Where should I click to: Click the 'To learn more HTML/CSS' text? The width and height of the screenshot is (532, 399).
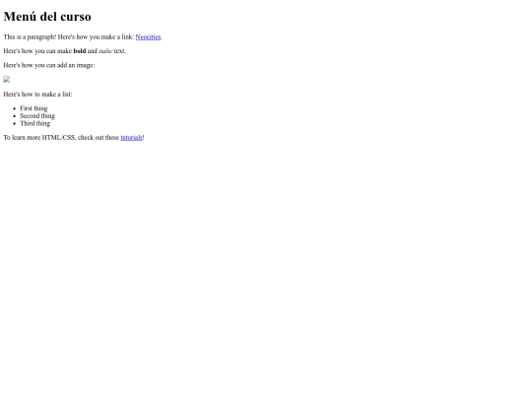pos(39,137)
